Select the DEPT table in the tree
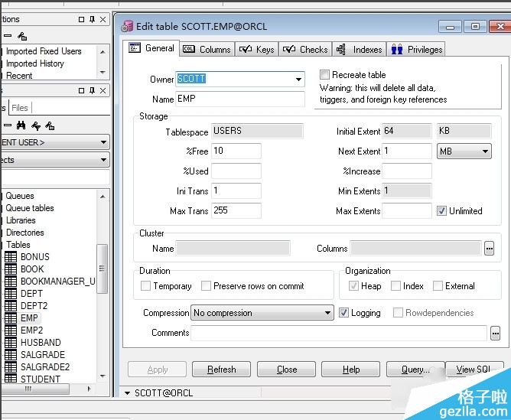Viewport: 511px width, 420px height. [x=31, y=294]
